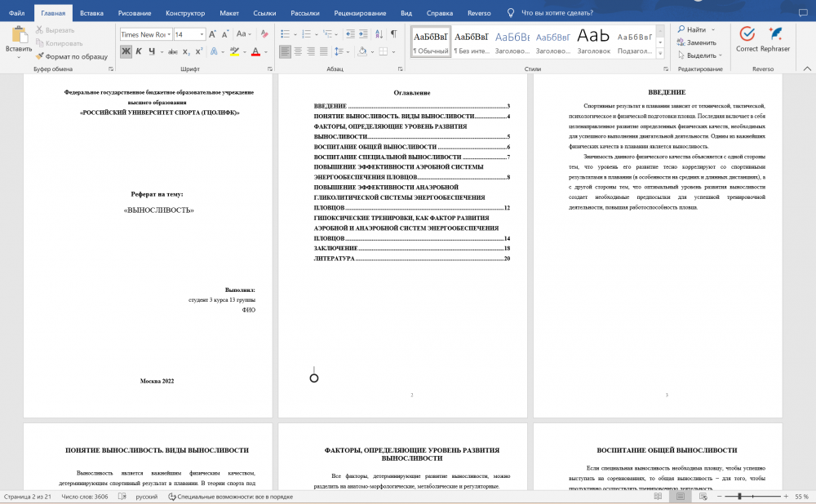Toggle align right paragraph button
The image size is (816, 504).
pos(311,51)
